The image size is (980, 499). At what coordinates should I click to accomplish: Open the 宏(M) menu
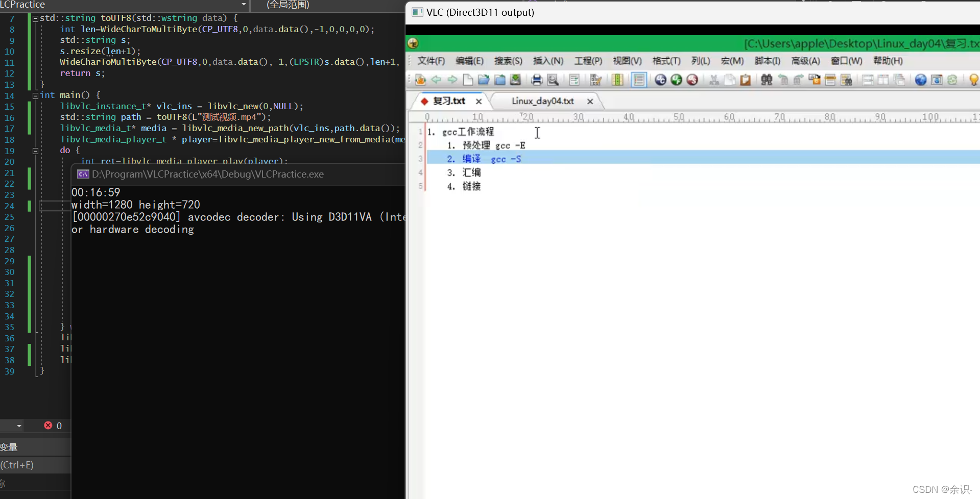coord(732,61)
